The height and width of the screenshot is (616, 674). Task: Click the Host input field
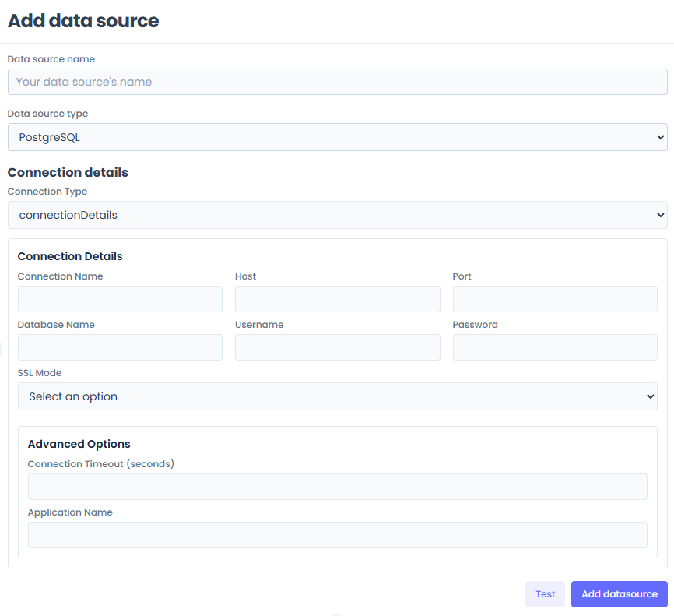(337, 299)
